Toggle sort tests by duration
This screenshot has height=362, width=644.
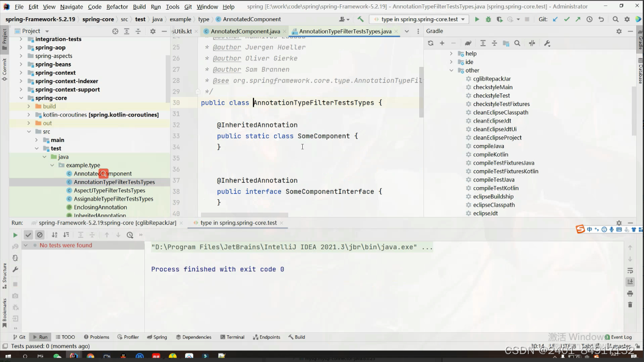66,235
